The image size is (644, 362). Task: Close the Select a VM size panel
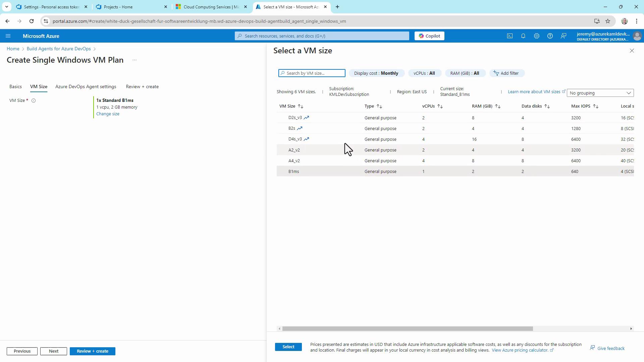pos(632,51)
